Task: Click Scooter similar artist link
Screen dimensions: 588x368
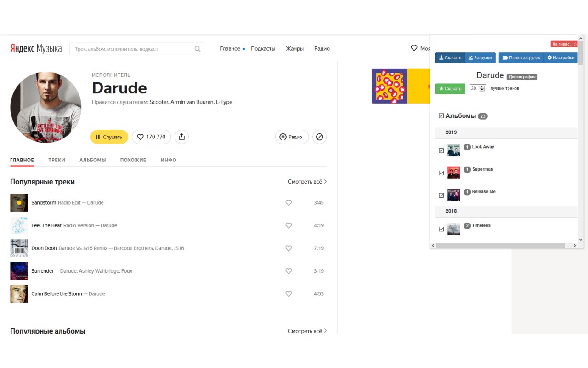Action: 159,102
